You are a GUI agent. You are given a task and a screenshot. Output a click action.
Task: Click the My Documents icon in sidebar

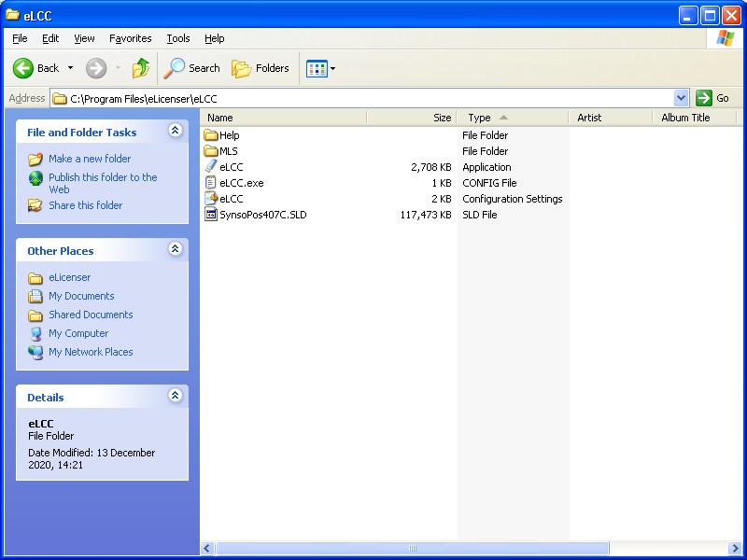35,296
